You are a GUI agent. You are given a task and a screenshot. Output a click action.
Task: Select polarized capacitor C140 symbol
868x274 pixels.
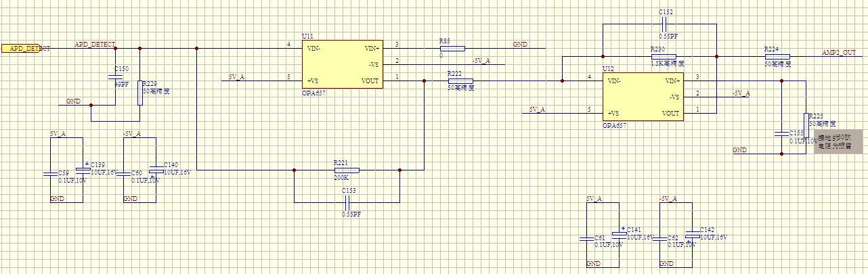pyautogui.click(x=156, y=169)
